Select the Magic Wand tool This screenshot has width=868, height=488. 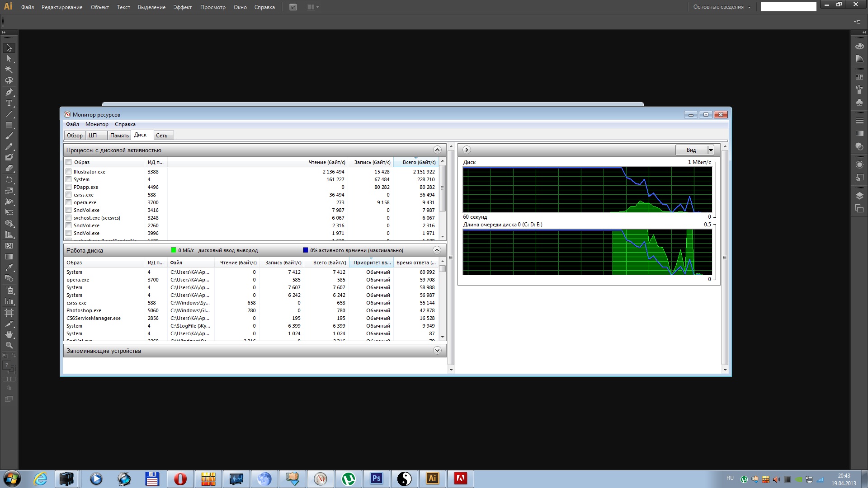tap(9, 70)
